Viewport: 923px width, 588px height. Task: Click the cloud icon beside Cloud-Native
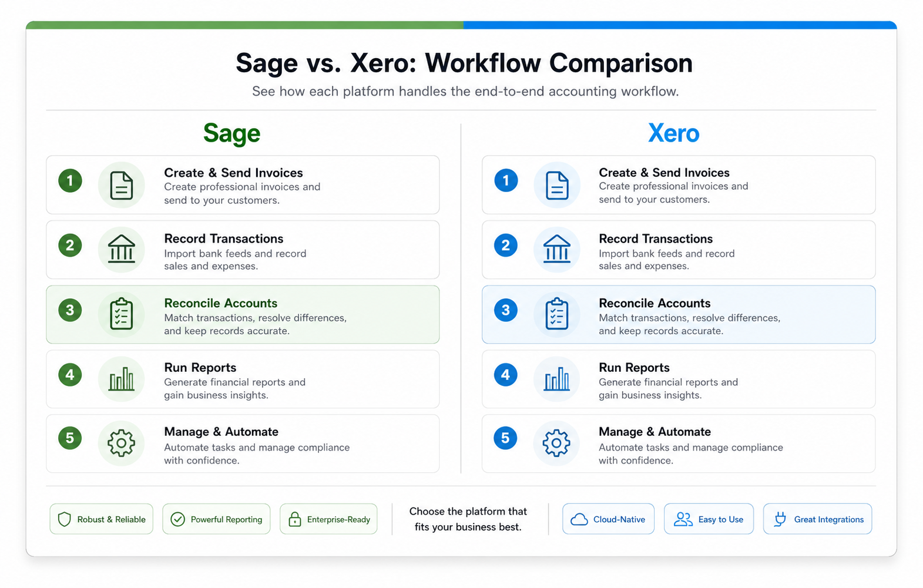(x=579, y=519)
